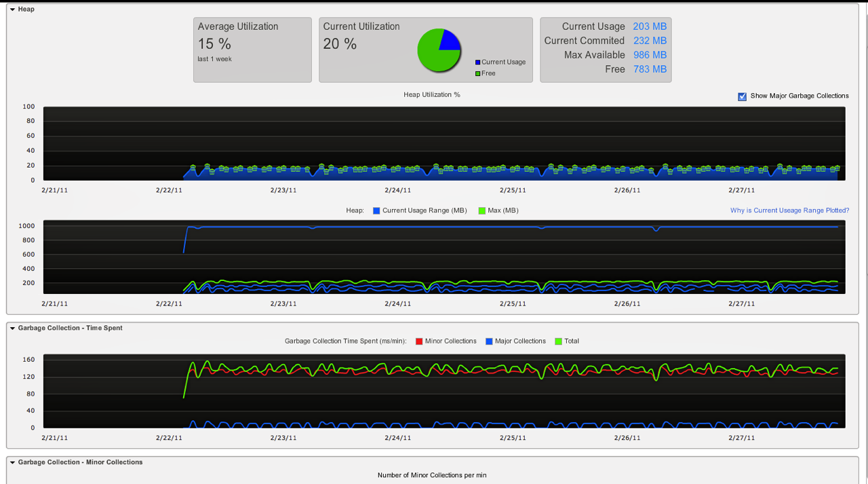Collapse the Heap section
This screenshot has height=484, width=868.
coord(12,10)
